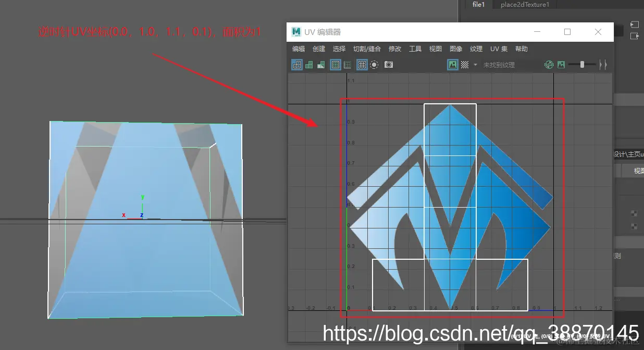The width and height of the screenshot is (644, 350).
Task: Open the texture dropdown arrow
Action: [x=475, y=65]
